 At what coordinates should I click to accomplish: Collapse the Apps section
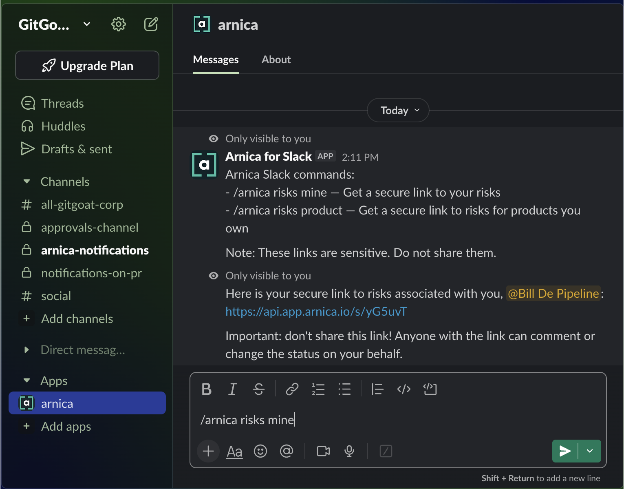27,381
